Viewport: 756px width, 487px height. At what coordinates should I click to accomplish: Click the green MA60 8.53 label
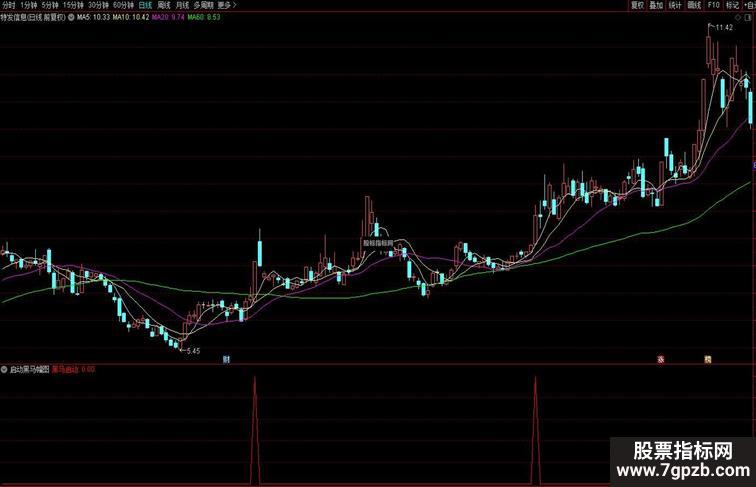tap(204, 17)
